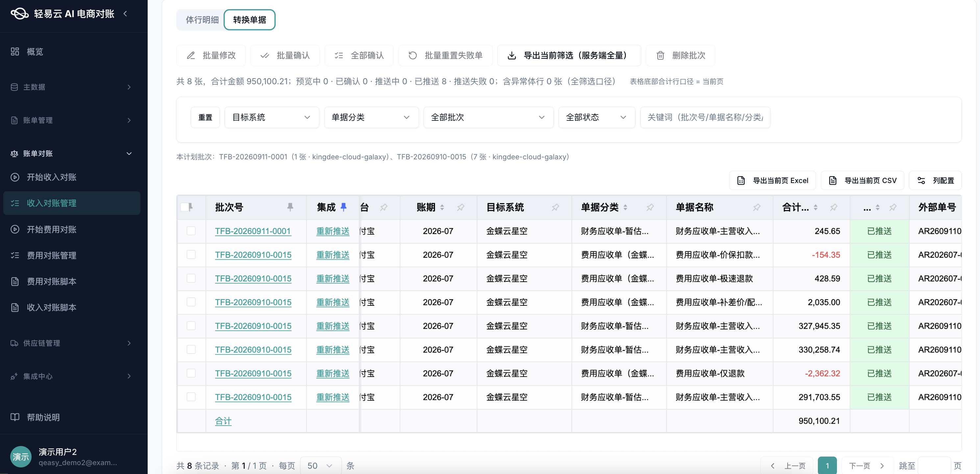Pin the 账期 column
The height and width of the screenshot is (474, 980).
tap(461, 207)
